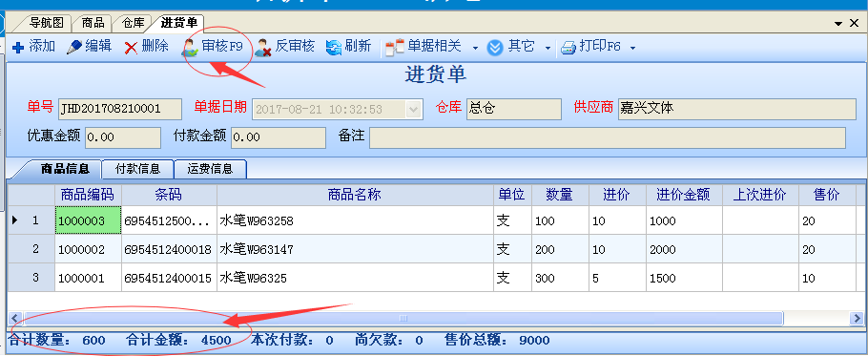Switch to the 运费信息 sub-tab
Viewport: 868px width, 356px height.
pyautogui.click(x=210, y=169)
